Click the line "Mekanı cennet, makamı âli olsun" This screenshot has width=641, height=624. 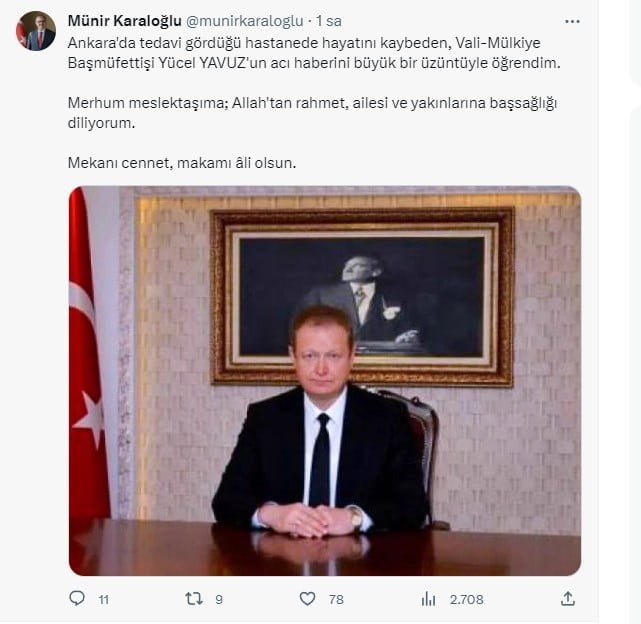coord(182,163)
